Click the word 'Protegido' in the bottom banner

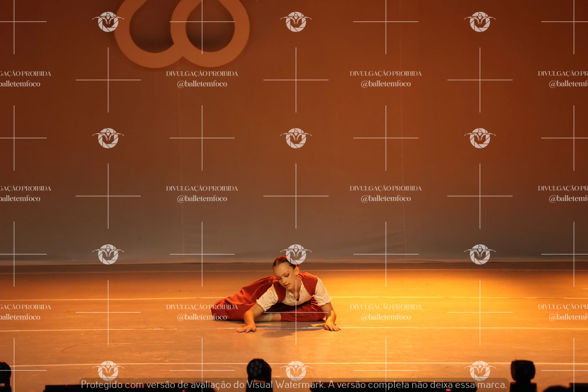(x=102, y=384)
